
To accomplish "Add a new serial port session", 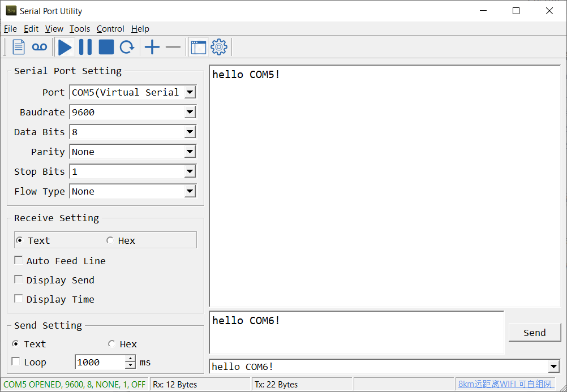I will [x=152, y=46].
